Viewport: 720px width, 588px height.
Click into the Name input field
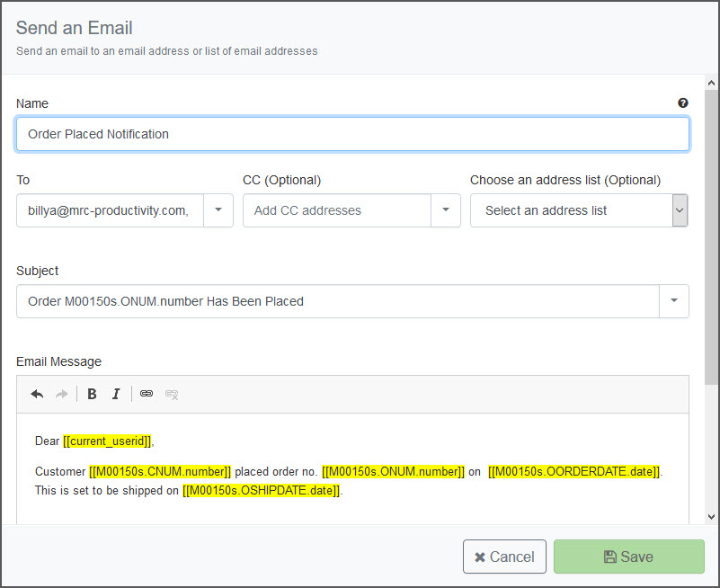[x=352, y=134]
